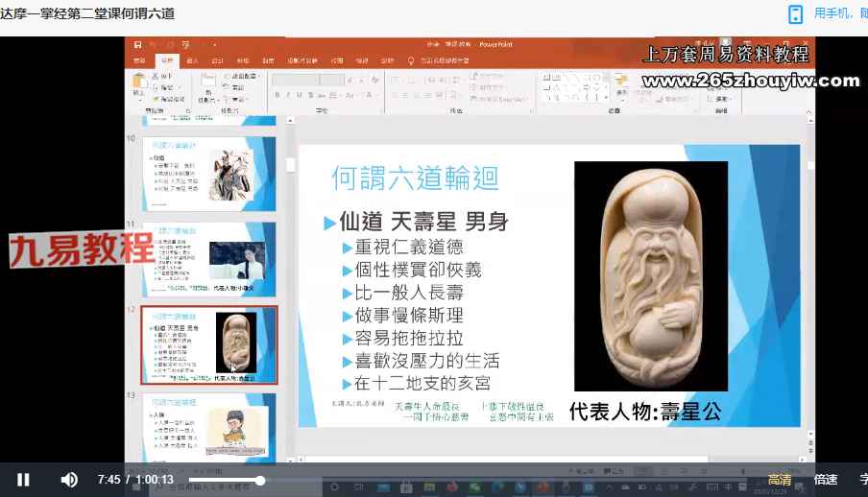Open the PowerPoint File tab
868x497 pixels.
click(x=140, y=59)
